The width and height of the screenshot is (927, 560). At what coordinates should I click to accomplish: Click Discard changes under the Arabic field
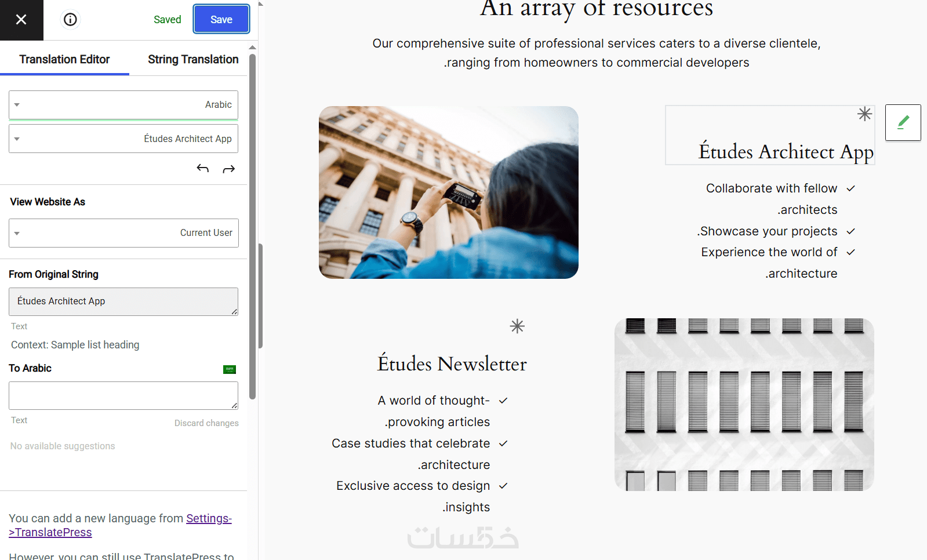(x=206, y=423)
